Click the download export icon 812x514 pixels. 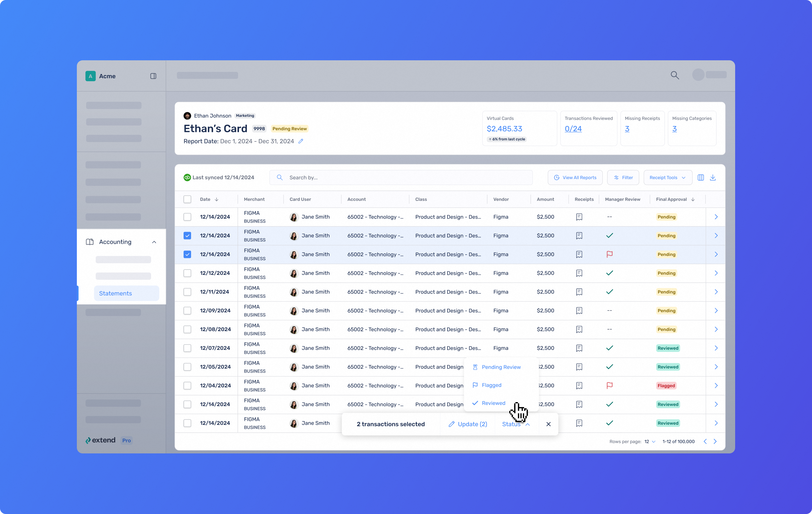[x=713, y=178]
